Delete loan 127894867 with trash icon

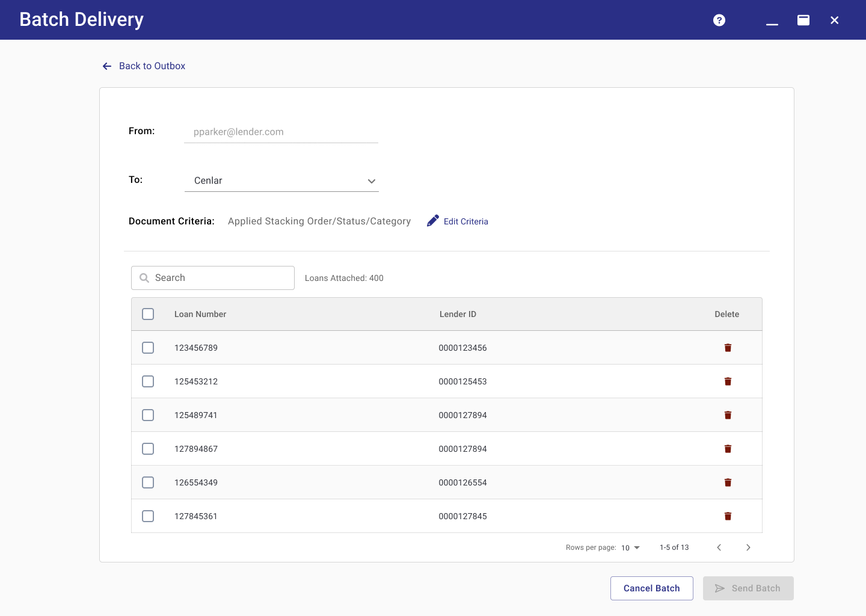728,449
